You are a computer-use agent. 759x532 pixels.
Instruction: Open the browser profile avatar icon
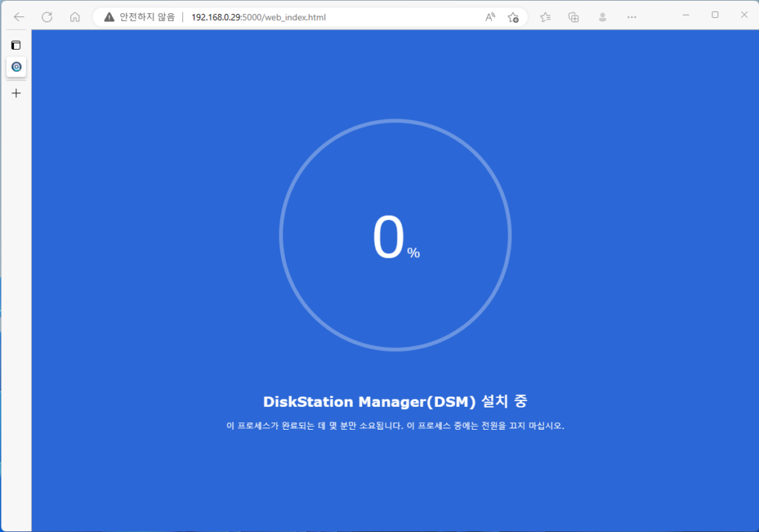(603, 17)
